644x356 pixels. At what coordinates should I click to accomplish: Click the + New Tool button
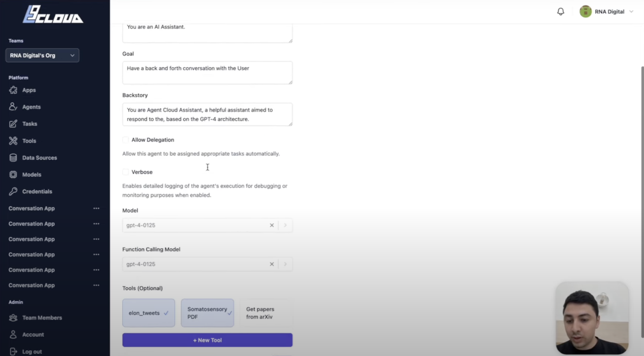click(207, 340)
